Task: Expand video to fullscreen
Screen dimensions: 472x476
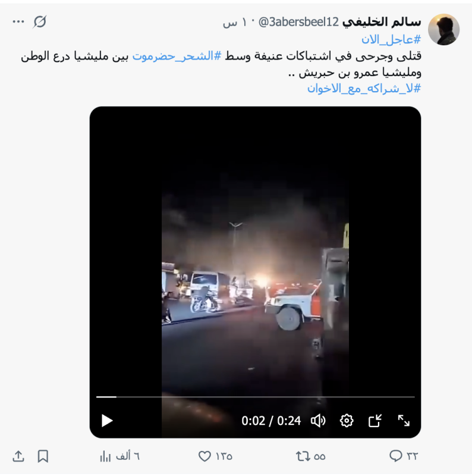Action: [404, 421]
